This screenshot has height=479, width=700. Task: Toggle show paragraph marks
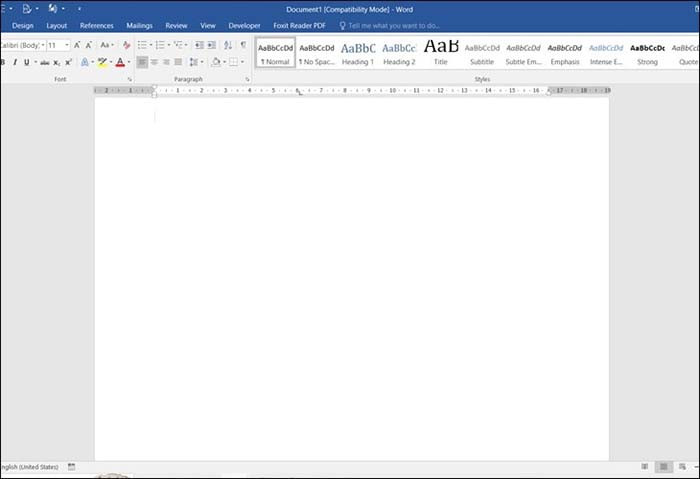(x=243, y=45)
